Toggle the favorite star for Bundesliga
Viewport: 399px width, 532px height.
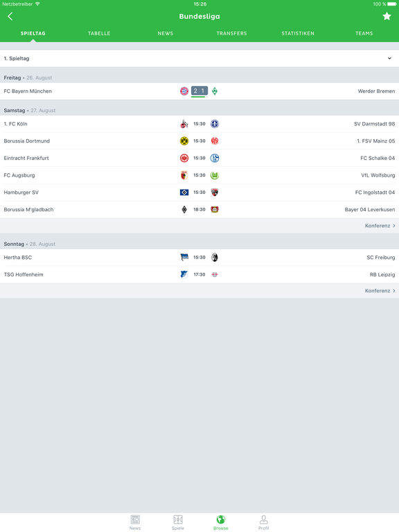[x=387, y=17]
